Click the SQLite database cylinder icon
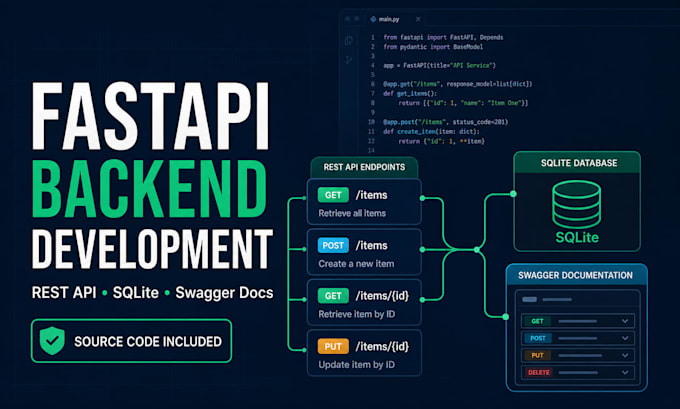 (576, 204)
